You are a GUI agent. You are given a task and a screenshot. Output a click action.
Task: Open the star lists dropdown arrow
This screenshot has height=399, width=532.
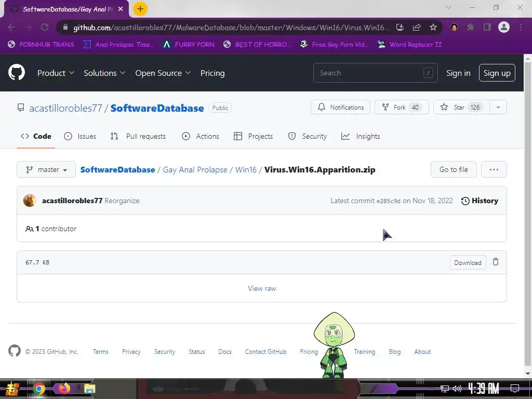(498, 107)
